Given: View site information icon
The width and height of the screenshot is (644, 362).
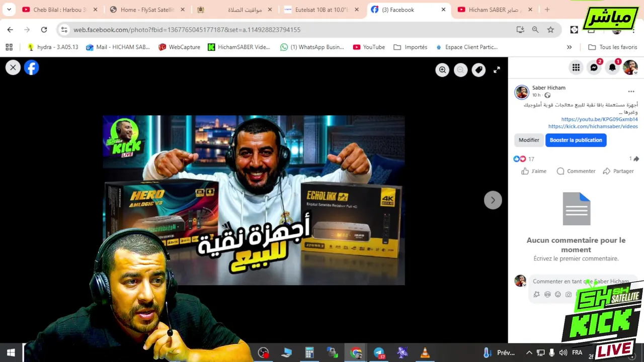Looking at the screenshot, I should point(64,30).
